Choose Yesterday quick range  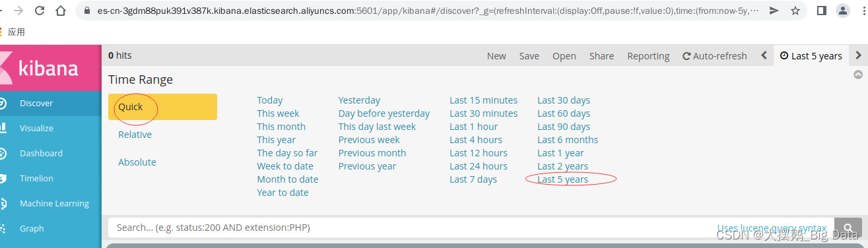pyautogui.click(x=359, y=100)
